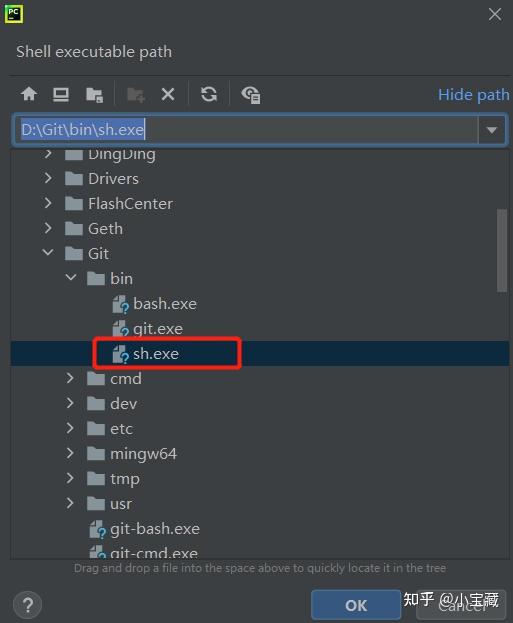Screen dimensions: 513x623
Task: Select the usr folder row
Action: tap(260, 504)
